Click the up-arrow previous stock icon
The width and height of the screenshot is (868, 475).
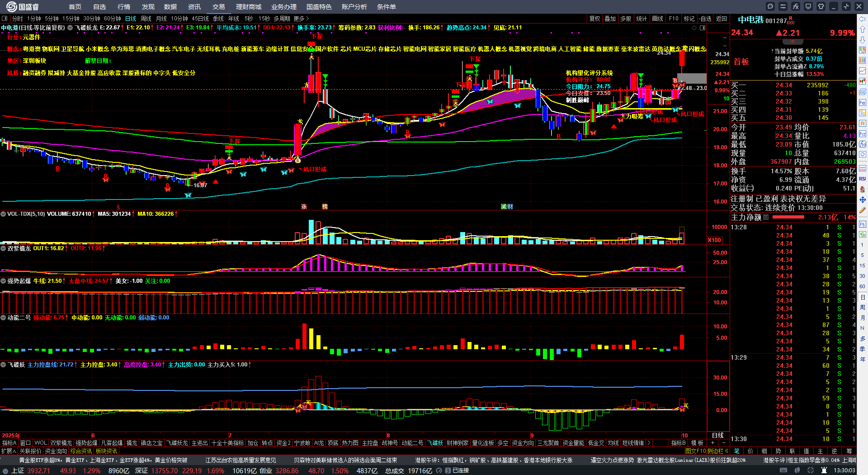click(x=863, y=29)
